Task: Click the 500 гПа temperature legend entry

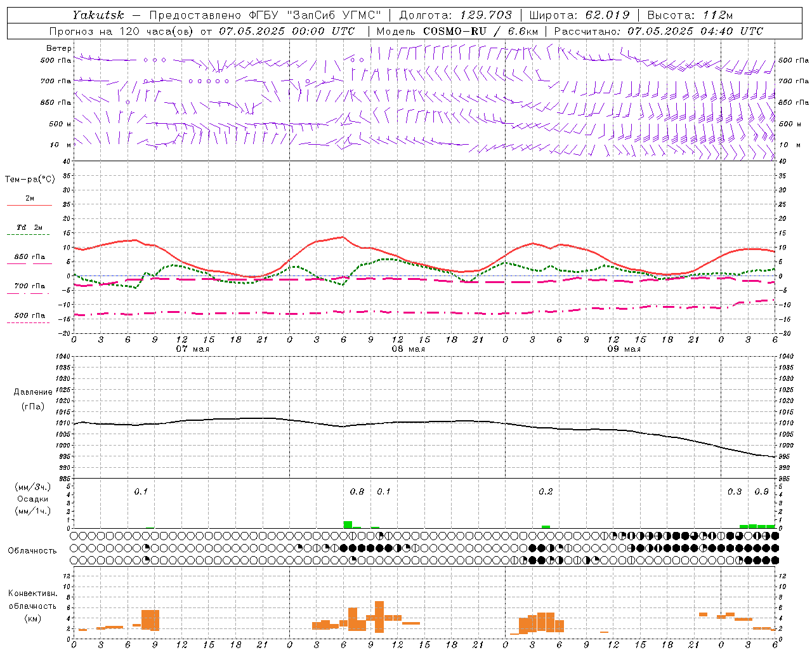Action: click(x=29, y=315)
